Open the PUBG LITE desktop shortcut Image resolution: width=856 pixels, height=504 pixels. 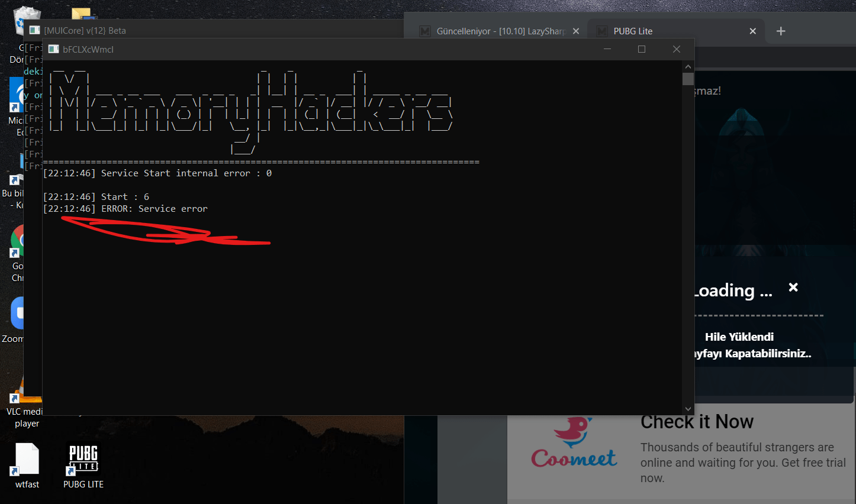83,466
